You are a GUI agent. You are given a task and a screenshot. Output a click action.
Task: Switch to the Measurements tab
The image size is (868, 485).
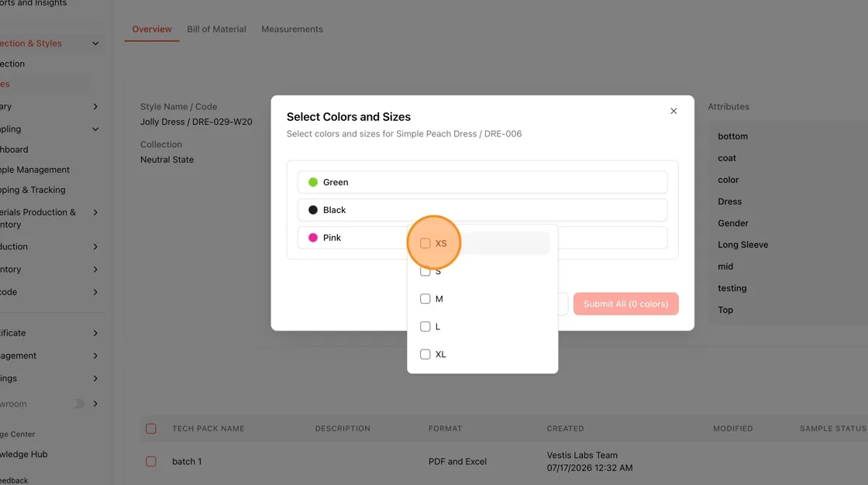(291, 29)
